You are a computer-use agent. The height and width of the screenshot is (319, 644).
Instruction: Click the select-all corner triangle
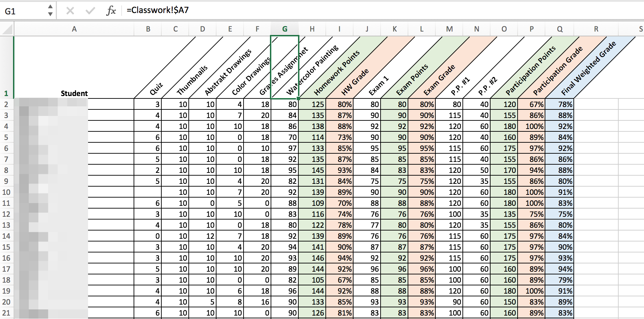7,29
